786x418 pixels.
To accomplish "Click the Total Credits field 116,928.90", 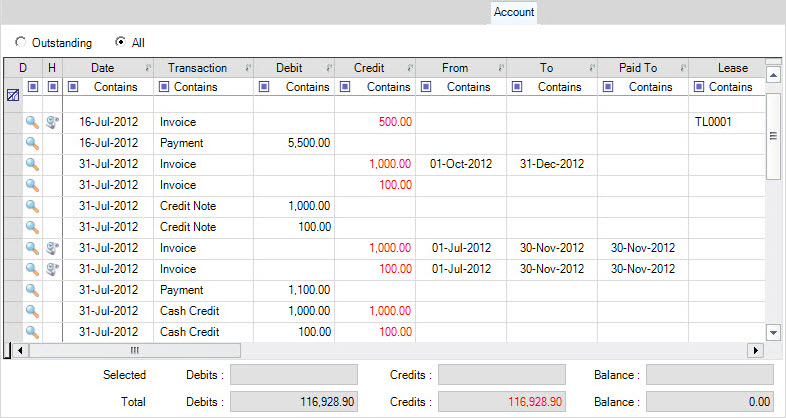I will tap(502, 402).
